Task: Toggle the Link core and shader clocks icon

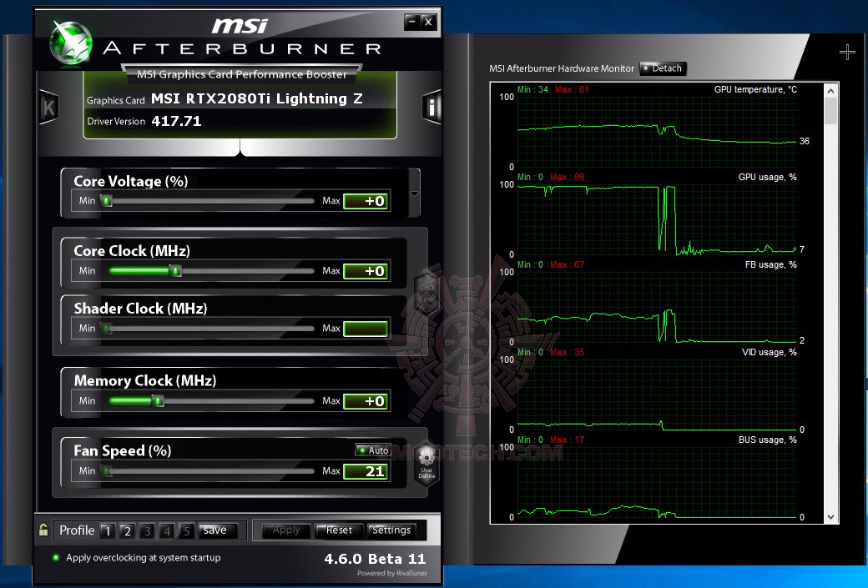Action: (426, 292)
